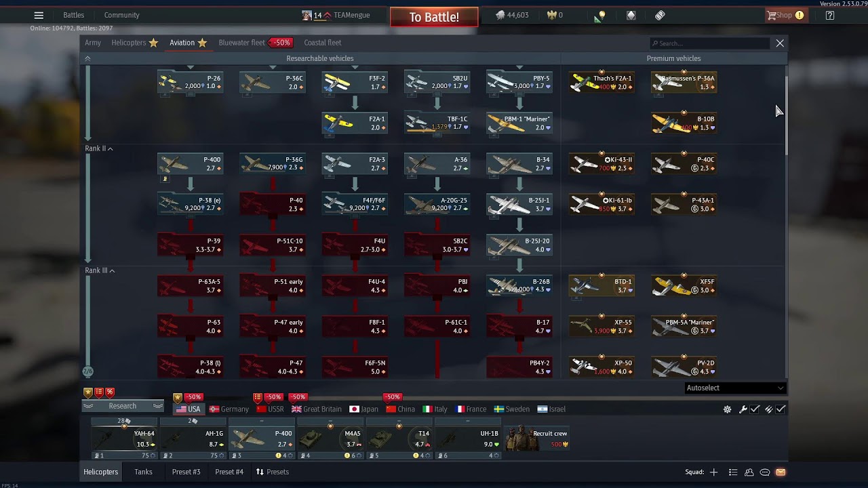
Task: Select the XP-55 premium aircraft
Action: (x=601, y=326)
